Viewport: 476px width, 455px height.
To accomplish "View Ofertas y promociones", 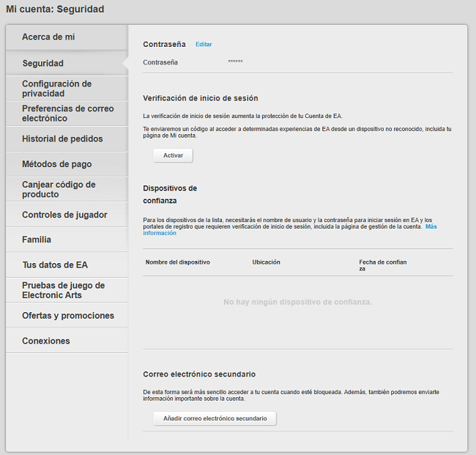I will tap(68, 315).
